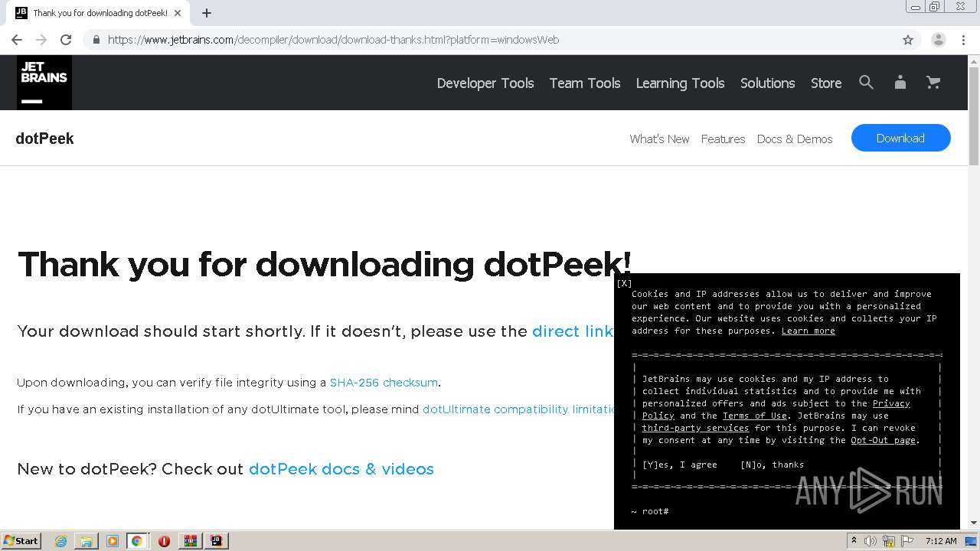Switch to Chrome in the taskbar
The height and width of the screenshot is (551, 980).
click(137, 541)
